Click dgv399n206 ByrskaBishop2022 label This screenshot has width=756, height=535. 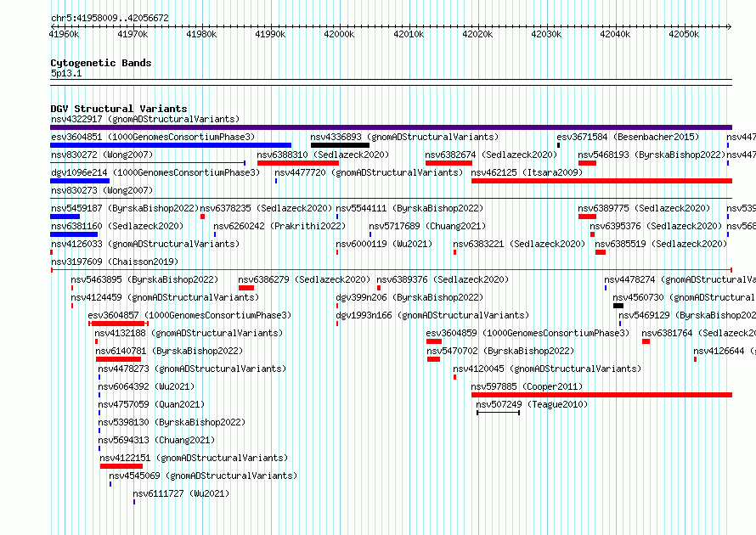click(x=409, y=297)
